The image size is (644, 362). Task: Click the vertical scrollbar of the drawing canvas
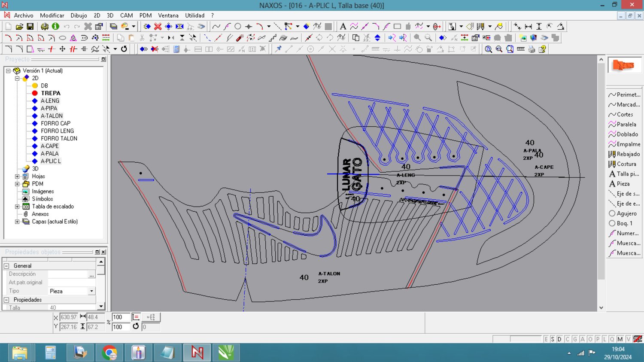click(601, 183)
